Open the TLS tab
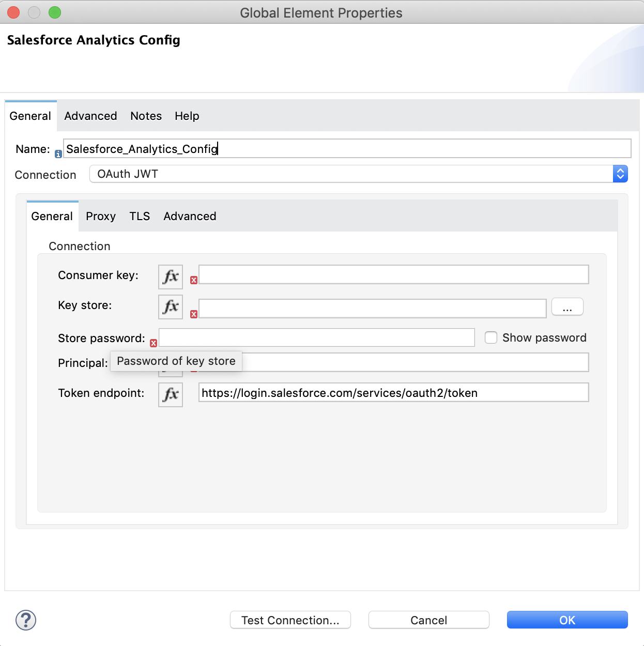Viewport: 644px width, 646px height. coord(140,216)
